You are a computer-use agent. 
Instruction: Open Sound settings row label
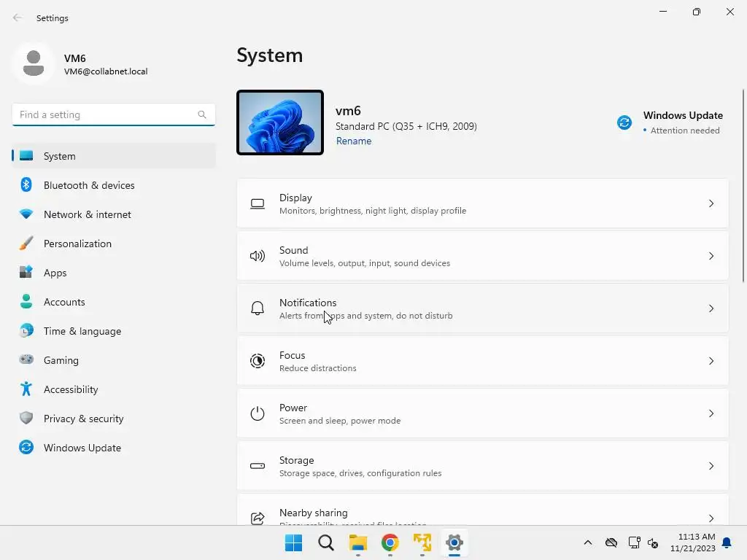[293, 250]
